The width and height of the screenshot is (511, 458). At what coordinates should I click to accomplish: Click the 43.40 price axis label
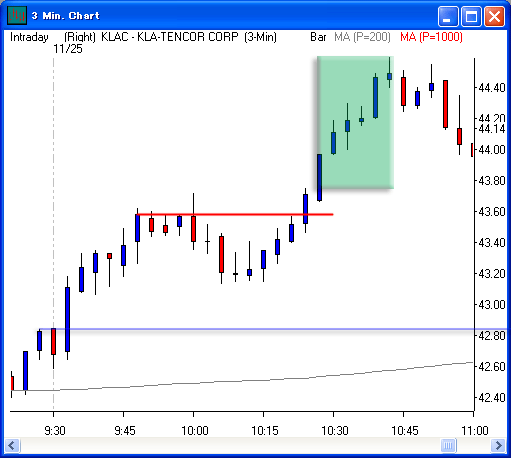[x=492, y=243]
